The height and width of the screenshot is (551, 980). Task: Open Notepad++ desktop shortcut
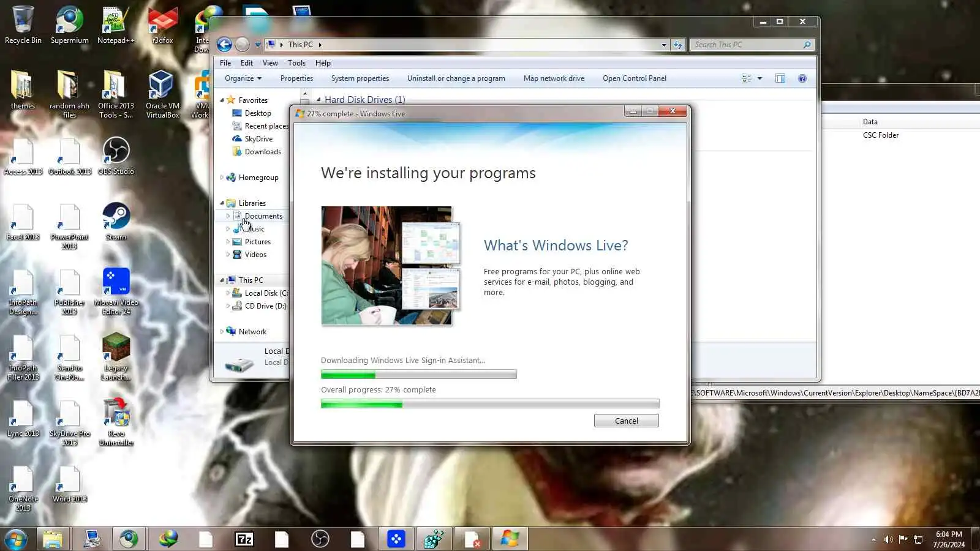pos(116,24)
